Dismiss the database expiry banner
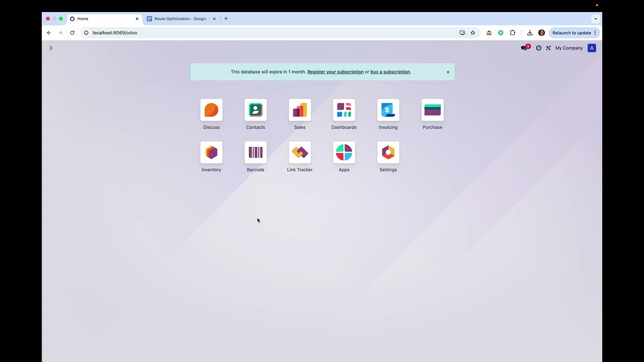 coord(448,72)
